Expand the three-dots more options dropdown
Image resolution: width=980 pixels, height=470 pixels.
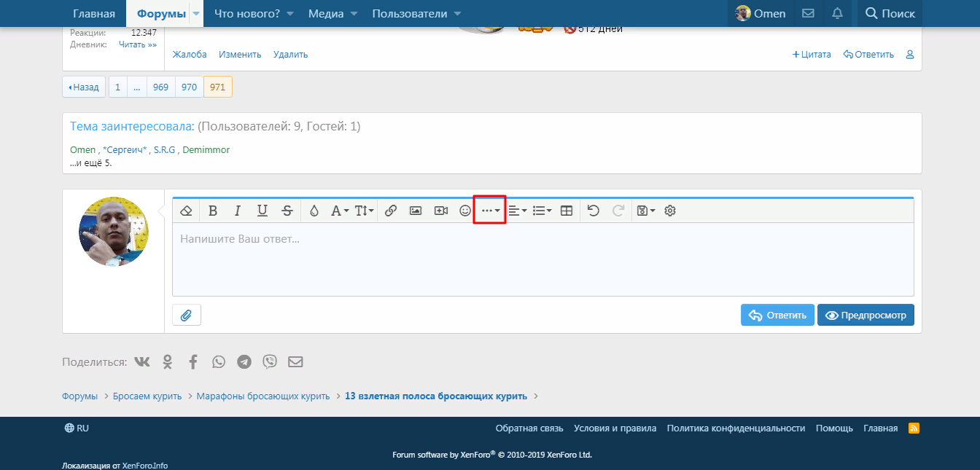[x=490, y=211]
